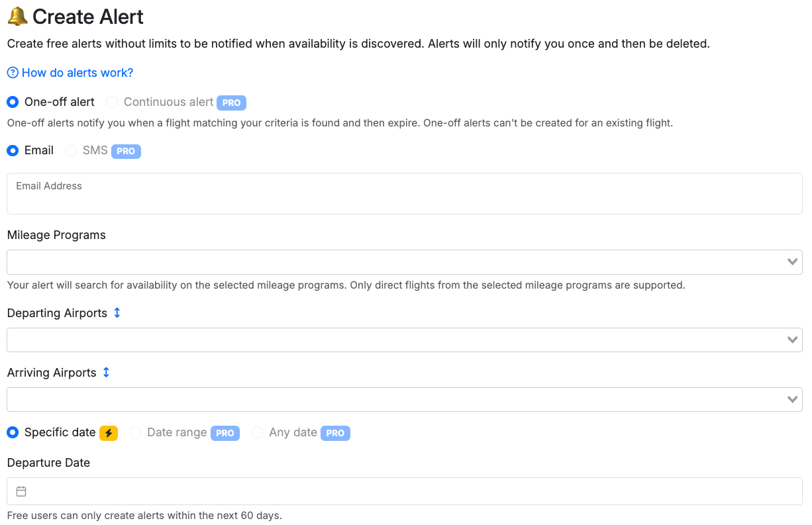
Task: Select the Email notification option
Action: pos(12,150)
